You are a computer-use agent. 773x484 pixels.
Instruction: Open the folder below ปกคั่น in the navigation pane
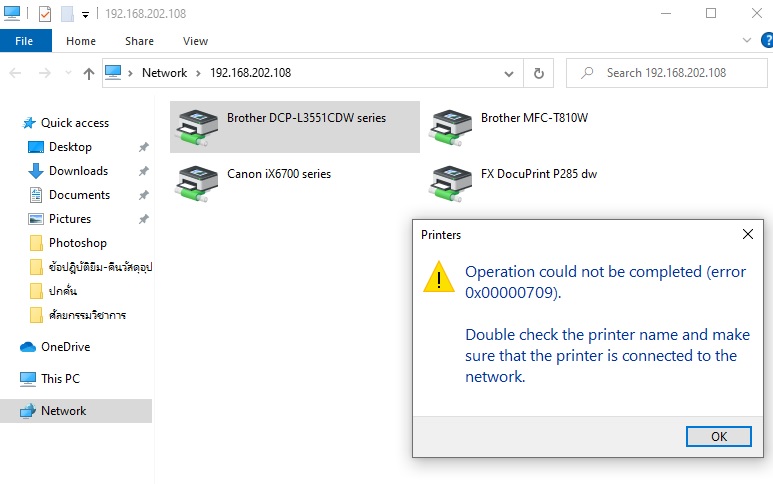pyautogui.click(x=87, y=315)
